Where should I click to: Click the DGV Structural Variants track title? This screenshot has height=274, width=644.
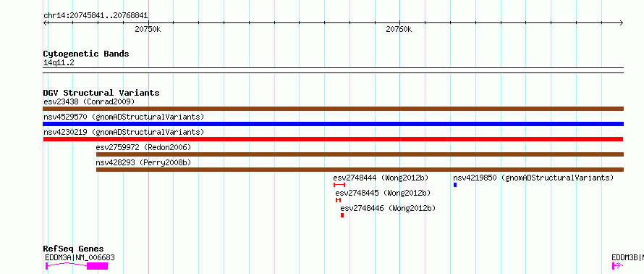[x=101, y=93]
